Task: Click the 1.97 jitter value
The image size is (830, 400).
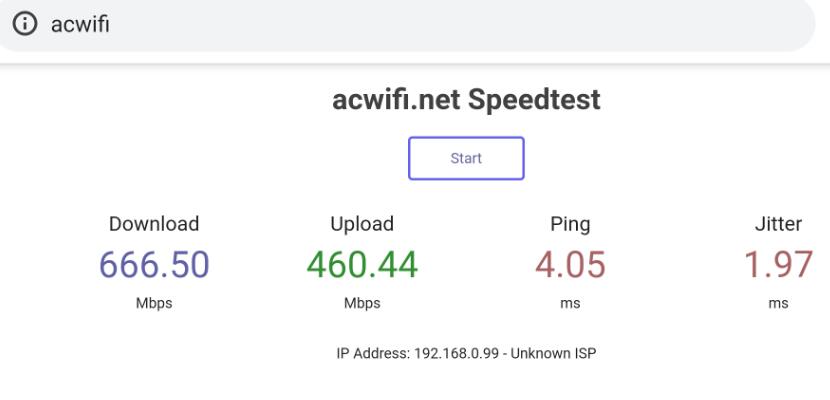Action: [778, 265]
